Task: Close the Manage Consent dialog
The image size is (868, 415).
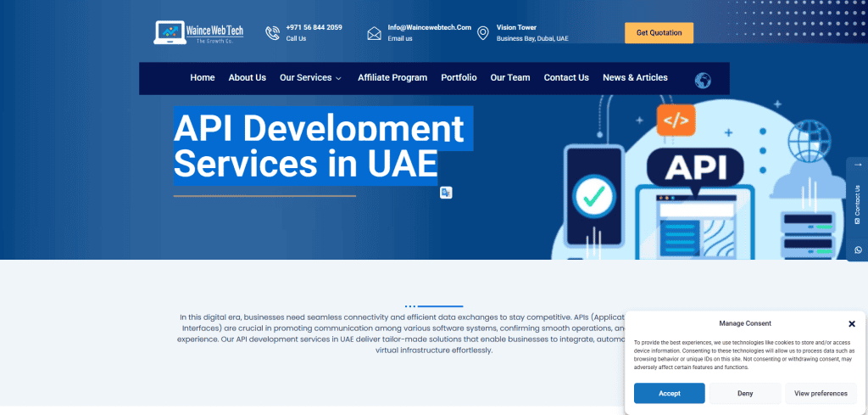Action: (851, 323)
